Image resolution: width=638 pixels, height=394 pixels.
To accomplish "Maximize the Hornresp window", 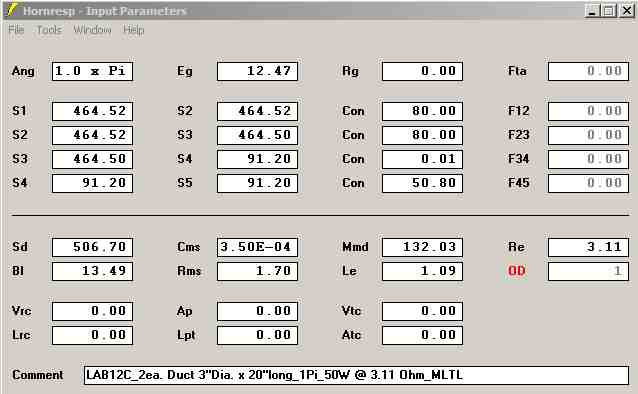I will pyautogui.click(x=609, y=11).
